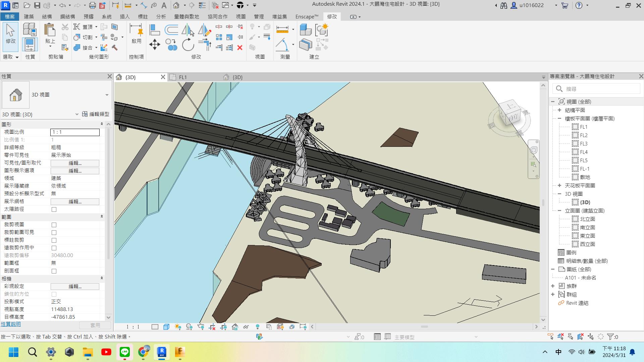Image resolution: width=644 pixels, height=362 pixels.
Task: Click the Type Properties icon
Action: (30, 30)
